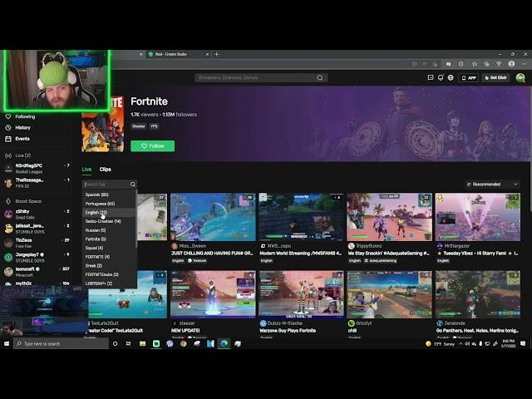Open the language globe icon
The width and height of the screenshot is (532, 399).
tap(451, 77)
